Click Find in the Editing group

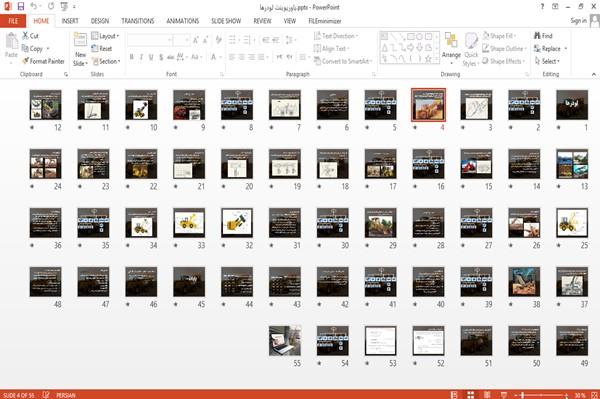coord(543,36)
